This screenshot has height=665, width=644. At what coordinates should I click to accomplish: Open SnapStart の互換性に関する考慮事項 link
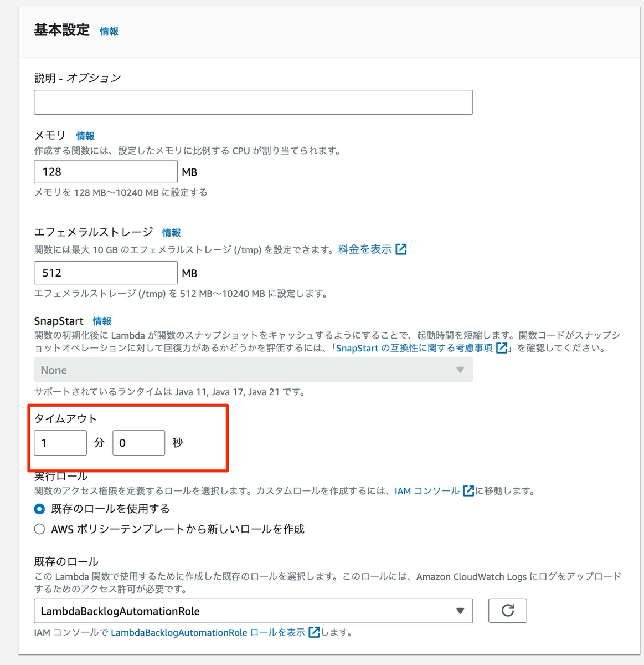point(414,348)
